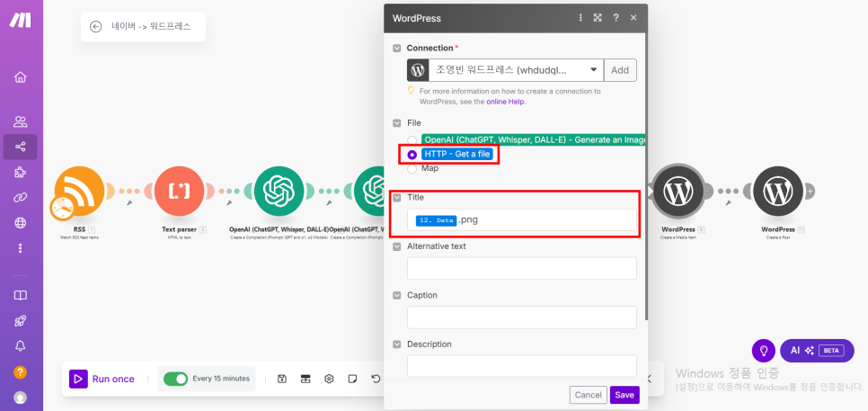Screen dimensions: 868x411
Task: Open Connections link icon in sidebar
Action: (21, 198)
